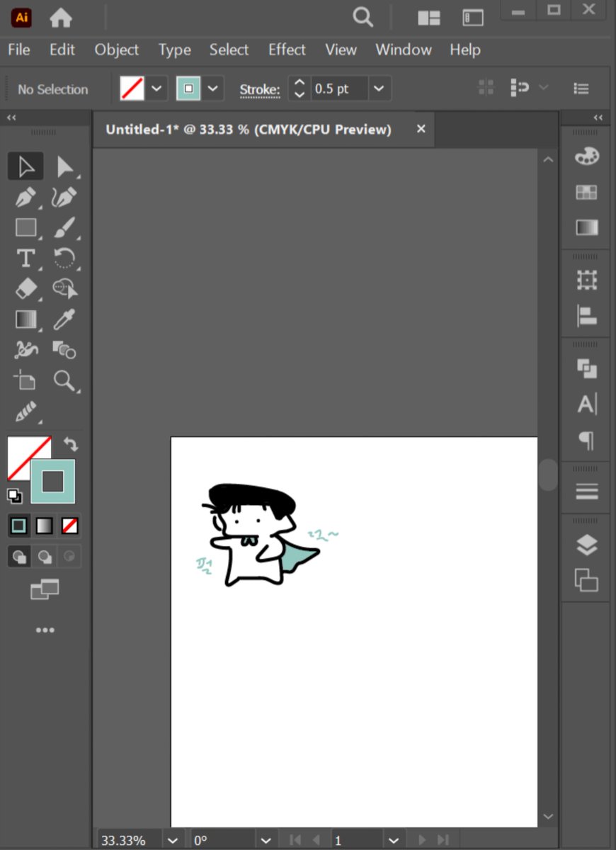Open the rotation angle dropdown
Screen dimensions: 616x850
point(266,840)
